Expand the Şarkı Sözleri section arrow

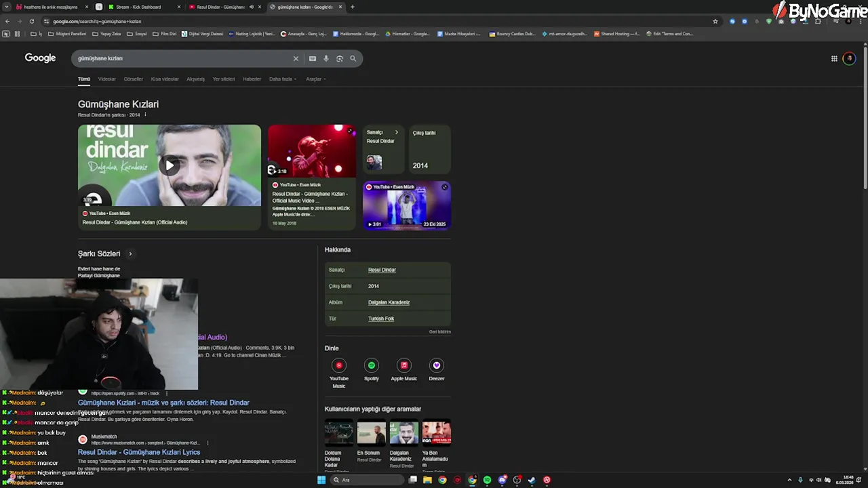(130, 253)
